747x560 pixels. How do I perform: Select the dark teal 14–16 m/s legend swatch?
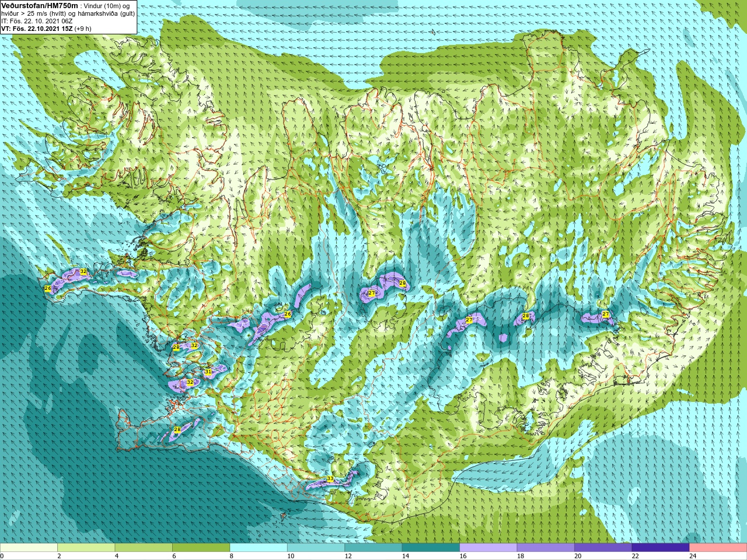(x=431, y=548)
